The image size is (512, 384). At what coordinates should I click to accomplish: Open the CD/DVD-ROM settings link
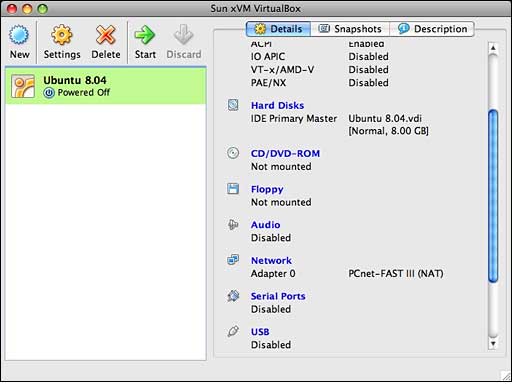(x=285, y=153)
